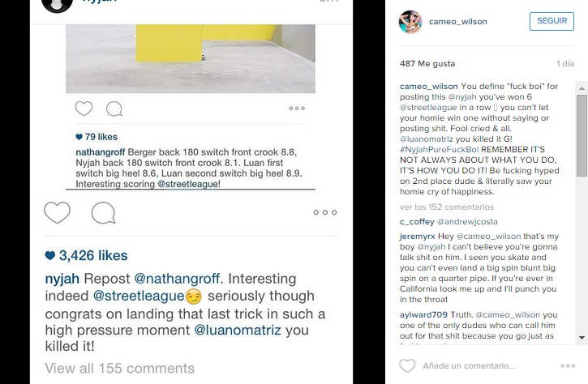Open cameo_wilson's profile picture
Viewport: 588px width, 384px height.
coord(410,22)
